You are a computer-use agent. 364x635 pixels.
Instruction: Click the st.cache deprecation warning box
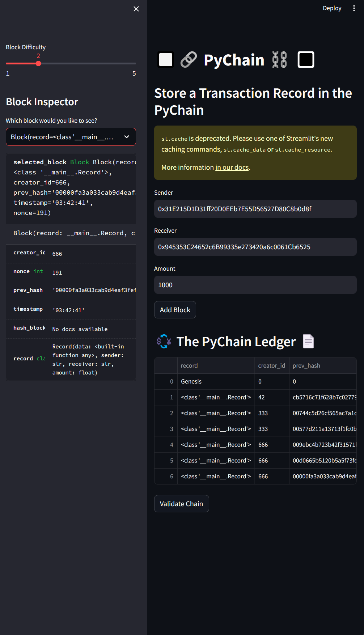click(x=255, y=153)
